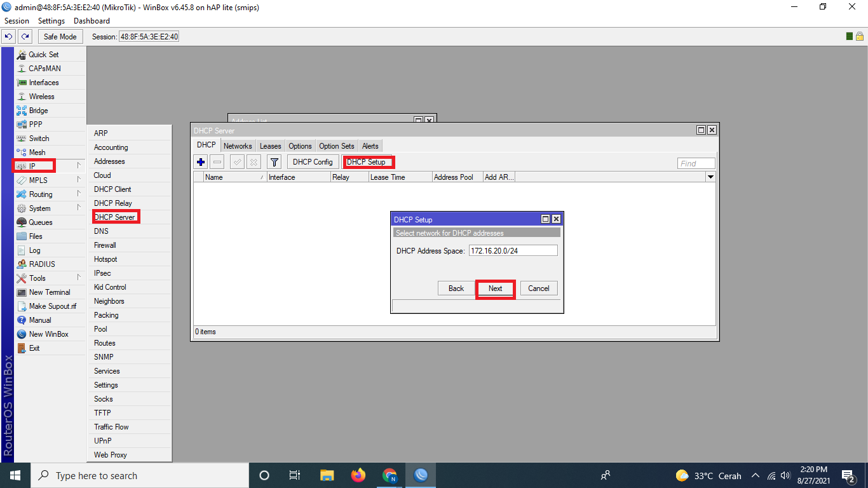Open the Manual sidebar item
Viewport: 868px width, 488px height.
[50, 320]
